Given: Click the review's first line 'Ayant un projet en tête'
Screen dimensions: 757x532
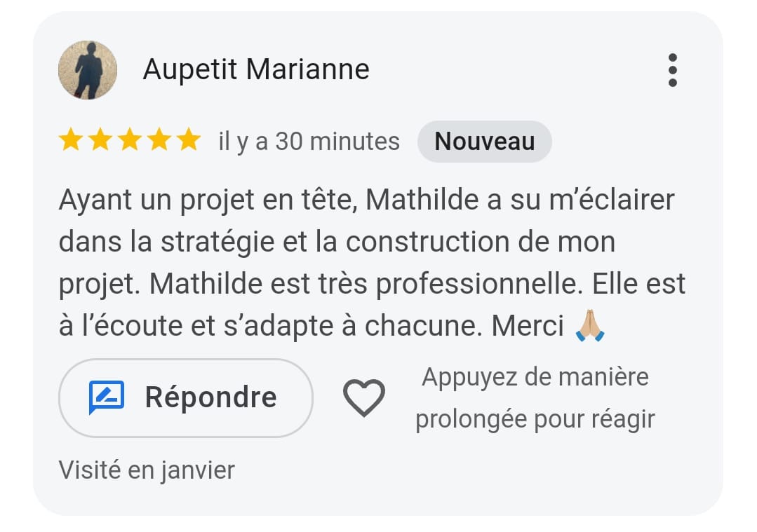Looking at the screenshot, I should [x=208, y=200].
